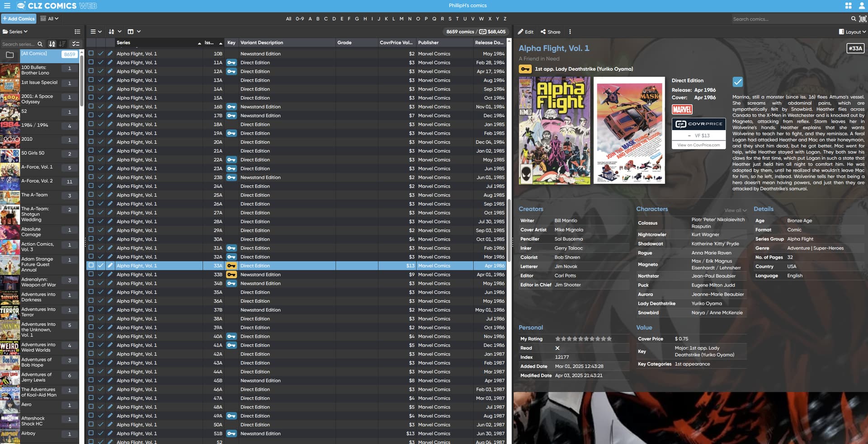868x444 pixels.
Task: Select the checkbox for issue 33B row
Action: point(91,274)
